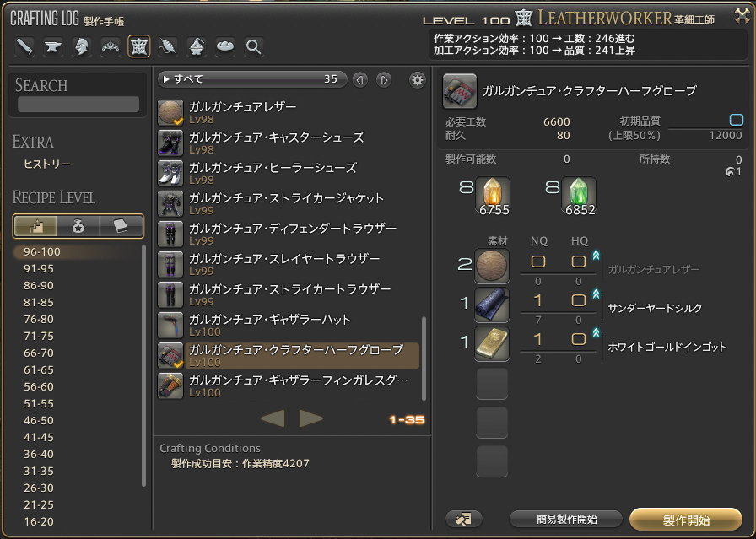Click the サンダーヤードシルク material icon
This screenshot has height=539, width=756.
tap(492, 305)
